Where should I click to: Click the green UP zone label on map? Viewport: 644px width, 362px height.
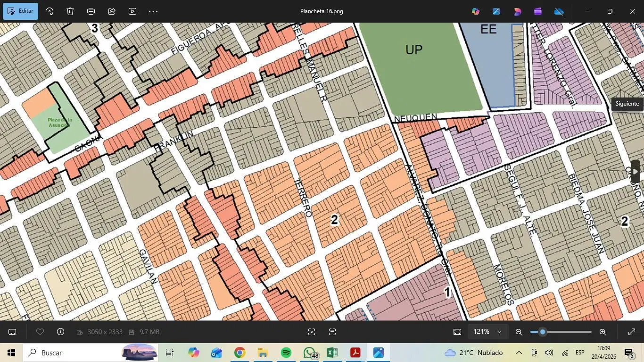414,50
